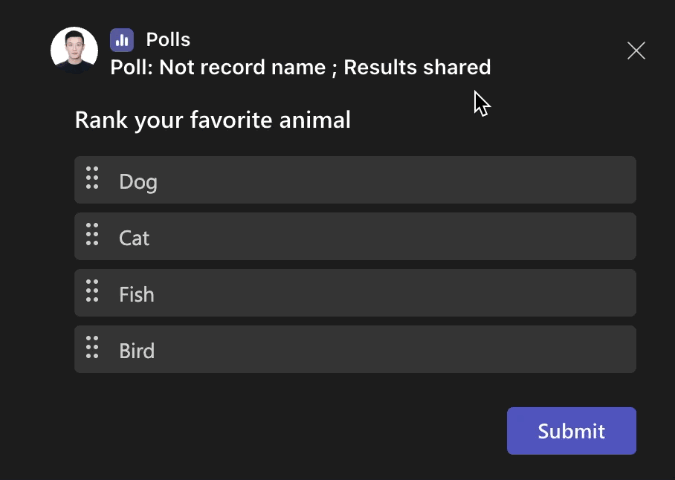The width and height of the screenshot is (675, 480).
Task: Submit the ranking poll
Action: pos(571,431)
